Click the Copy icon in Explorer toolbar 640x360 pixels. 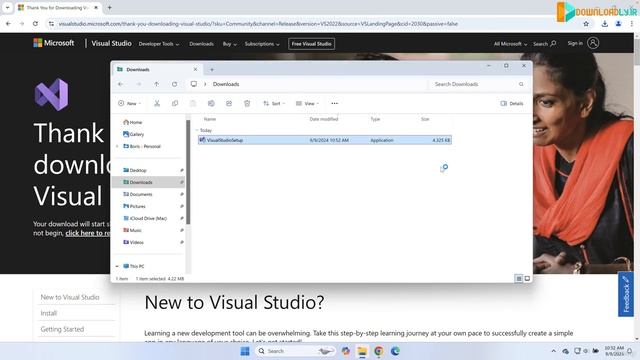point(175,104)
